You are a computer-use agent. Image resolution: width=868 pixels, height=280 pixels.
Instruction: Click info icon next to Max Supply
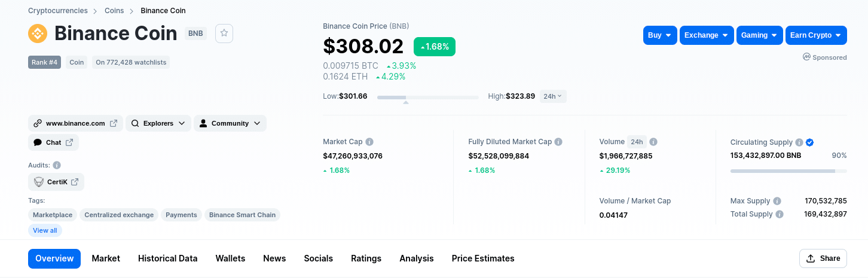pos(777,201)
